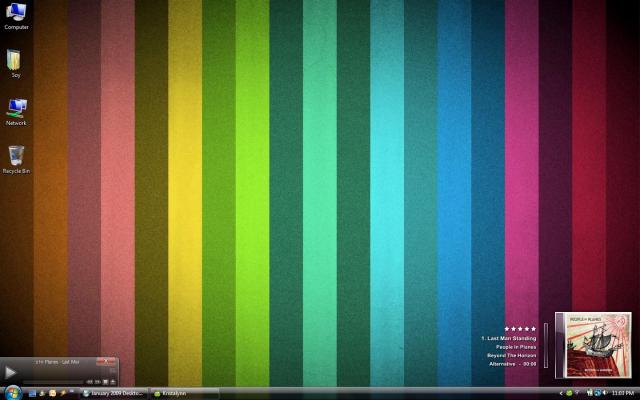
Task: Click the five-star song rating
Action: 519,328
